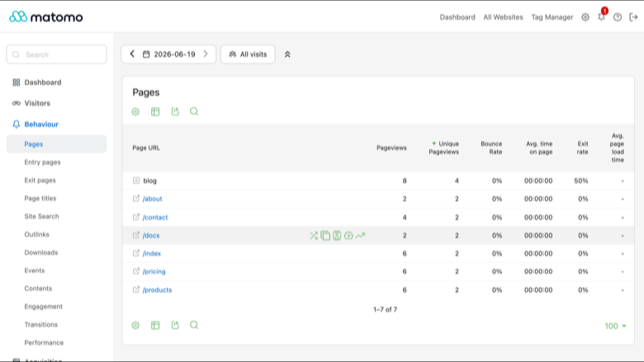Open the /products page link
644x362 pixels.
[158, 289]
